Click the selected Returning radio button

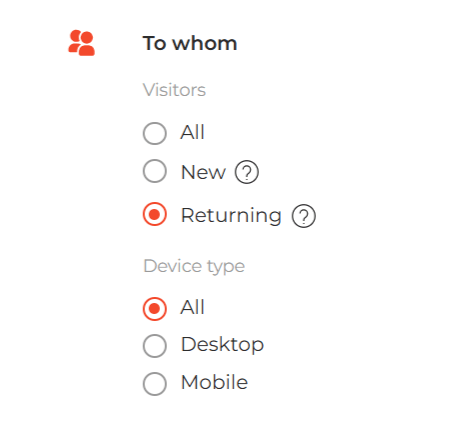tap(155, 214)
